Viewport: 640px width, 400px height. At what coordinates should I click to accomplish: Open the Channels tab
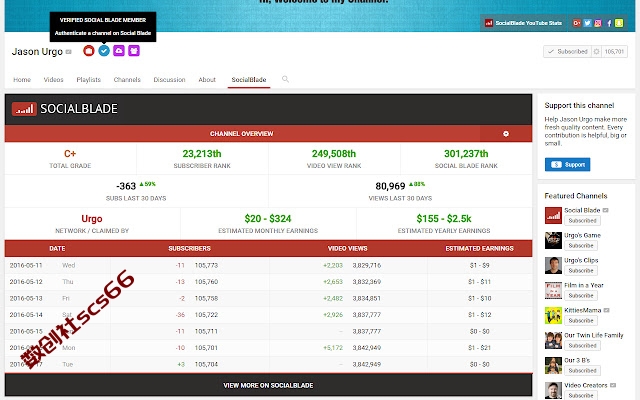point(127,80)
